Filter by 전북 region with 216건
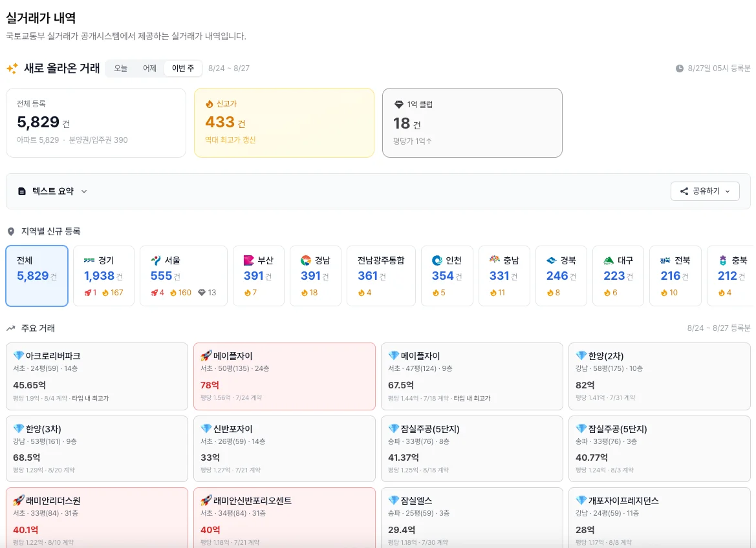 pyautogui.click(x=675, y=276)
